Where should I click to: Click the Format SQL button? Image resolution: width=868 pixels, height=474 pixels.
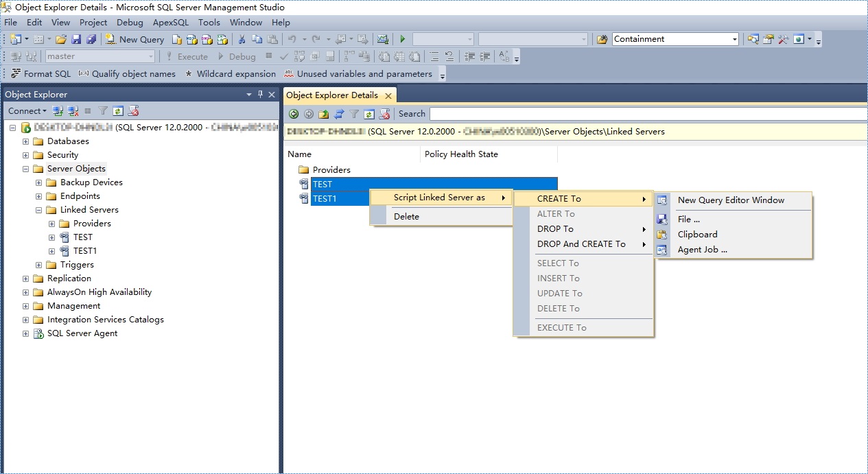click(40, 73)
